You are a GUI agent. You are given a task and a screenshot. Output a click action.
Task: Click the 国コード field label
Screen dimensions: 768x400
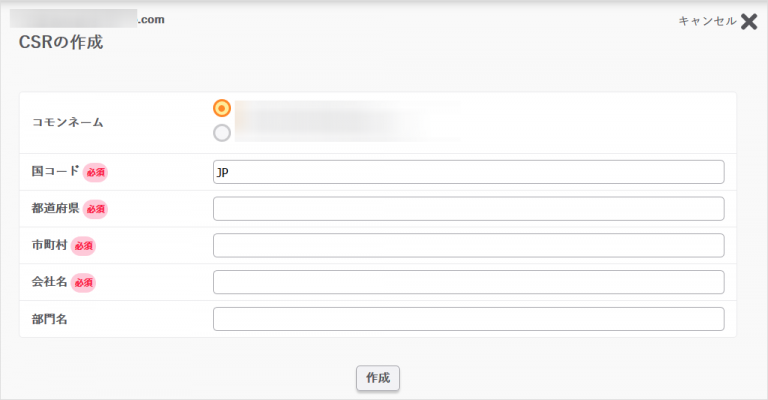click(55, 171)
